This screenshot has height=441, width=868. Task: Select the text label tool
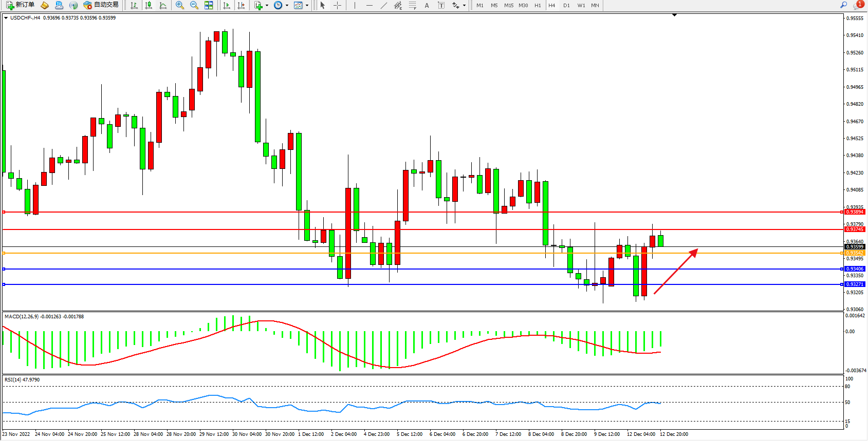point(441,5)
